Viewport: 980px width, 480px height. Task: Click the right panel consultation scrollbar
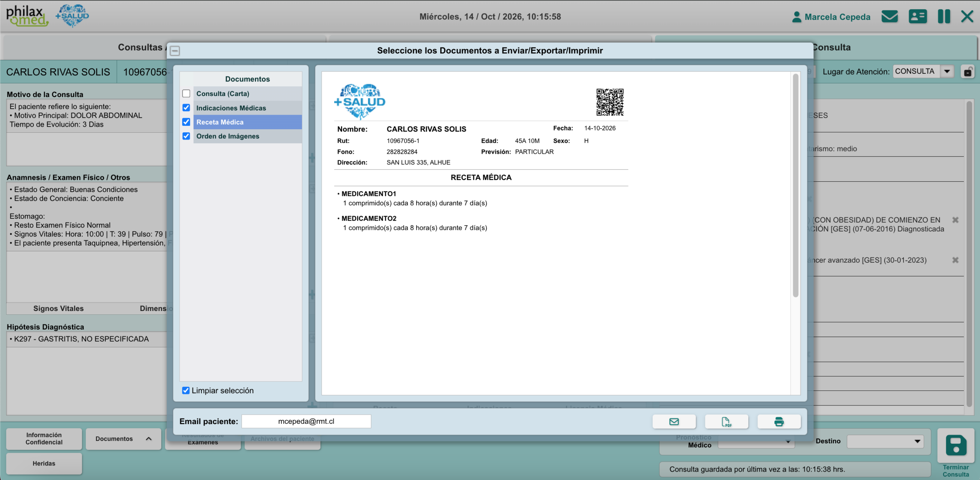pyautogui.click(x=969, y=254)
